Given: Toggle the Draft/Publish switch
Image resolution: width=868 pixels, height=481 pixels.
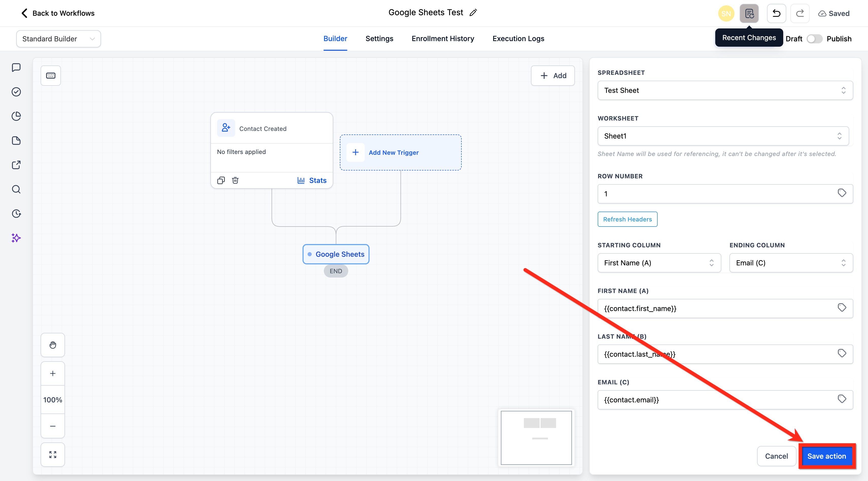Looking at the screenshot, I should click(814, 39).
